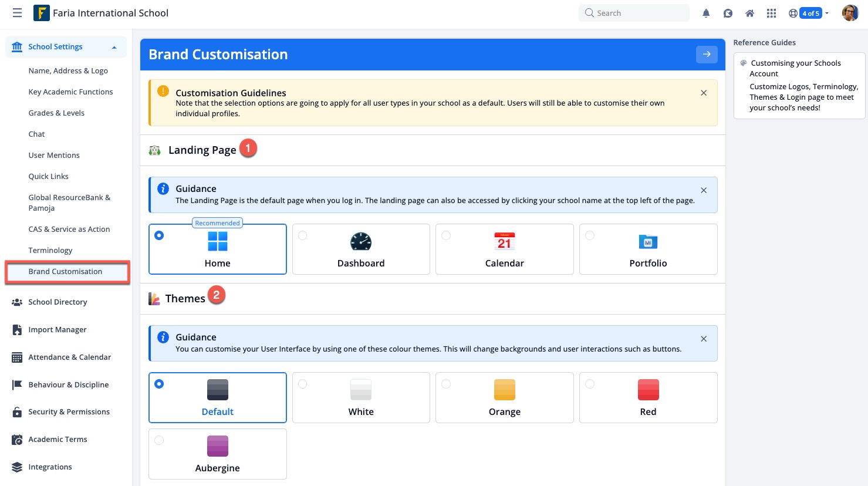Click the Recommended badge on Home
Image resolution: width=868 pixels, height=486 pixels.
(217, 223)
